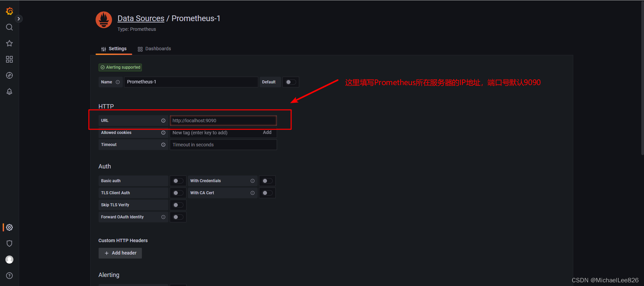This screenshot has height=286, width=644.
Task: Toggle the With CA Cert switch
Action: coord(267,193)
